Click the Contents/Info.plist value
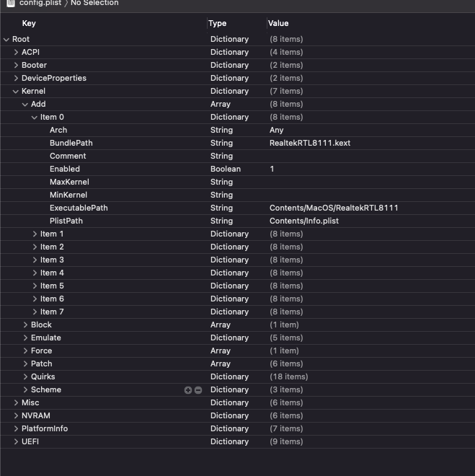475x476 pixels. pyautogui.click(x=304, y=221)
